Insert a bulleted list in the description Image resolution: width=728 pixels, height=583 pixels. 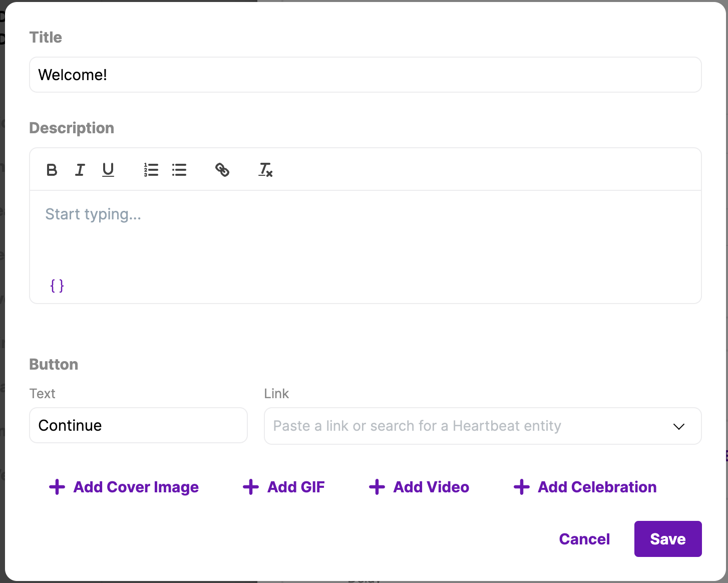179,170
